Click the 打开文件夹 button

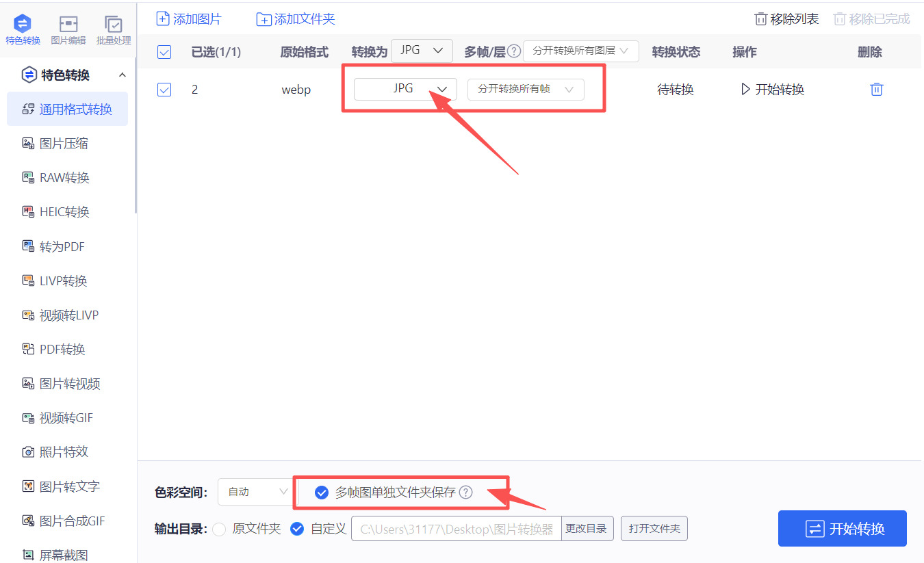click(654, 529)
